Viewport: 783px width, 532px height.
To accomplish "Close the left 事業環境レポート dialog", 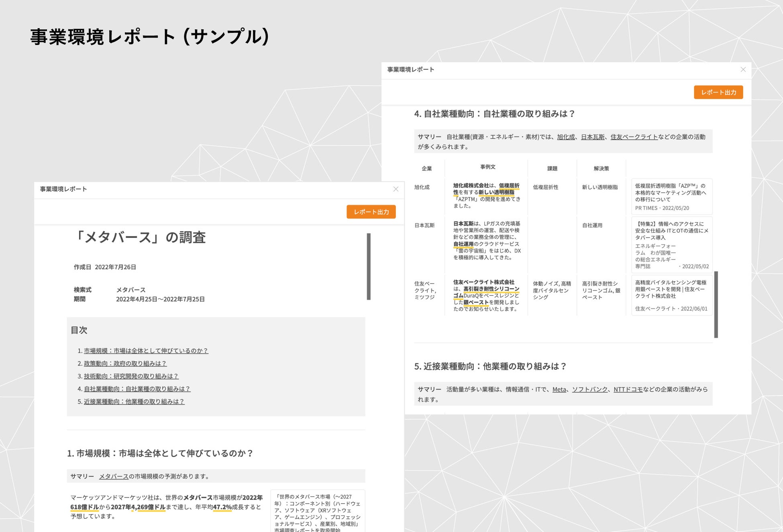I will click(x=396, y=189).
